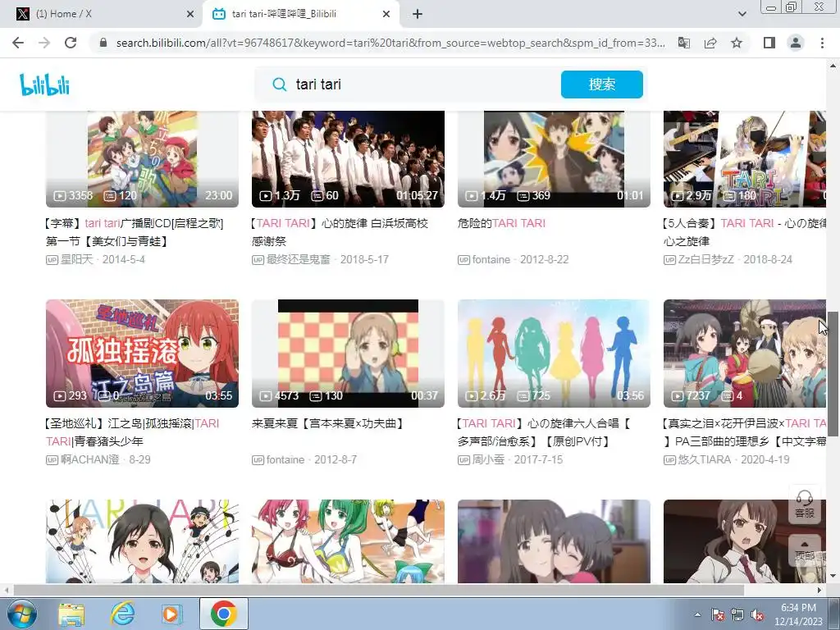840x630 pixels.
Task: Open the browser side panel icon
Action: pos(769,43)
